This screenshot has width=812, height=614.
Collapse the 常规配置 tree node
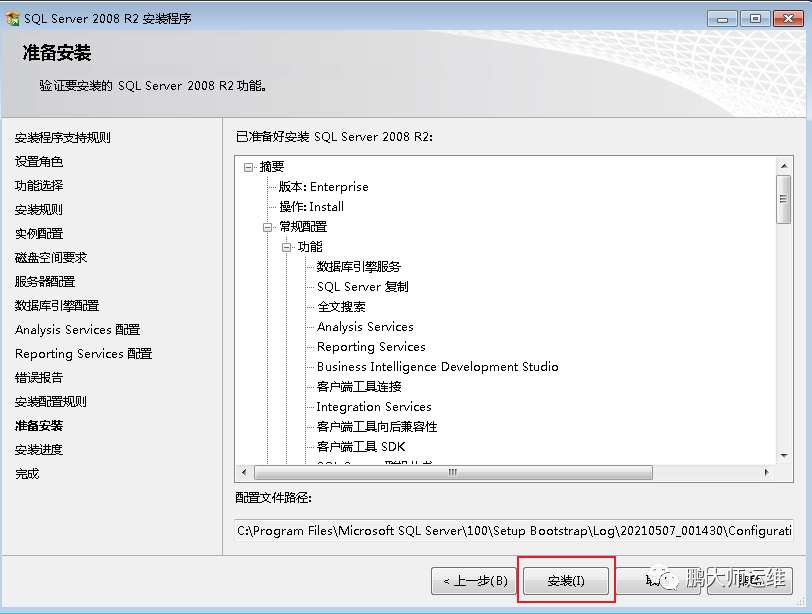(267, 227)
